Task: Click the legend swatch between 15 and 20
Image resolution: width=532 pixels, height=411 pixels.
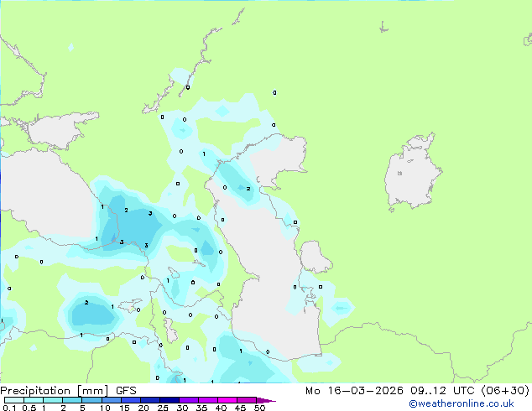Action: point(131,400)
